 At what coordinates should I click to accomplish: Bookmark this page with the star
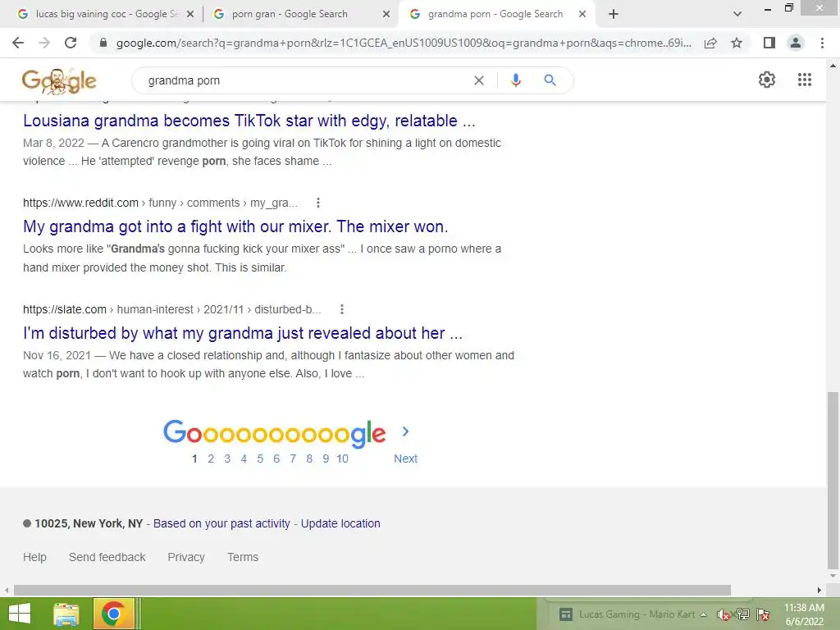coord(737,43)
